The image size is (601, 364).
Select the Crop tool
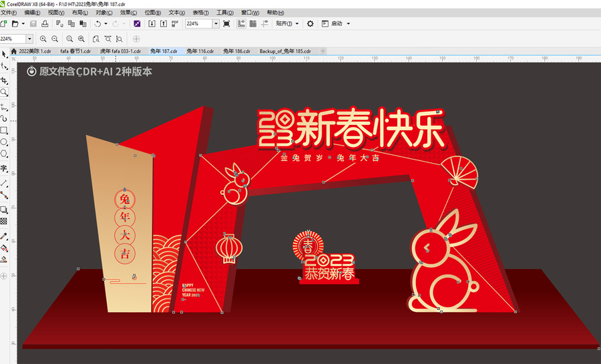(x=4, y=80)
